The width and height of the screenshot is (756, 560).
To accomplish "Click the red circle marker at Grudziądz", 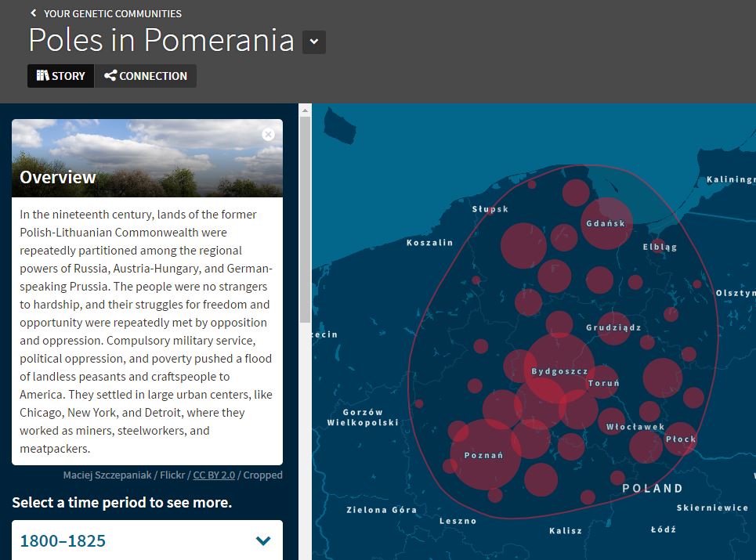I will pos(614,327).
